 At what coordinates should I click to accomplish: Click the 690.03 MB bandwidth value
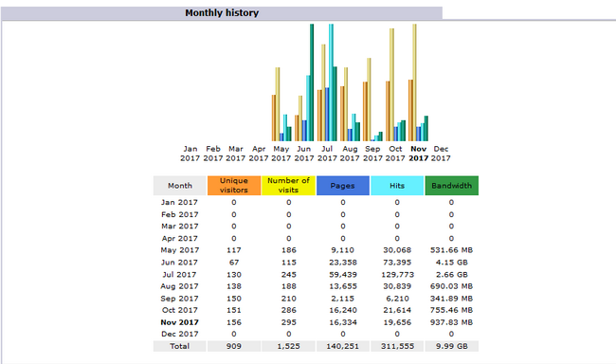click(x=451, y=286)
